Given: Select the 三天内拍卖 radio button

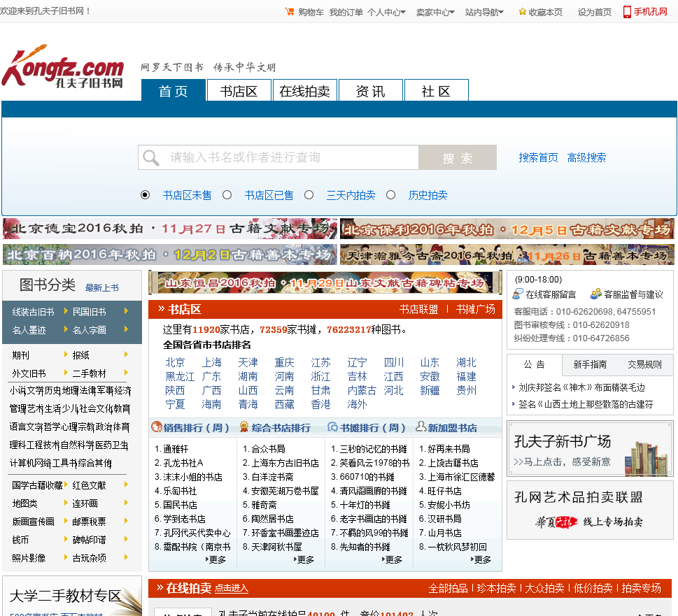Looking at the screenshot, I should click(x=309, y=195).
